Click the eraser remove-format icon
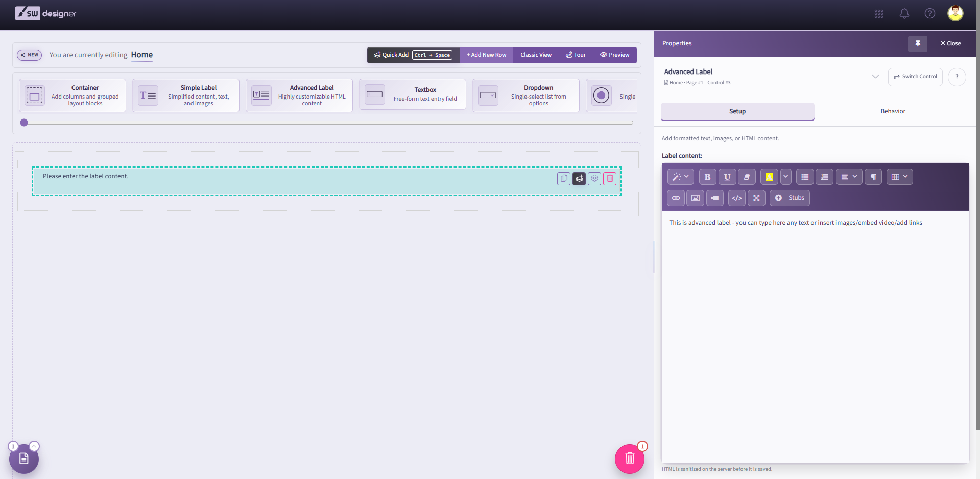 click(x=747, y=177)
